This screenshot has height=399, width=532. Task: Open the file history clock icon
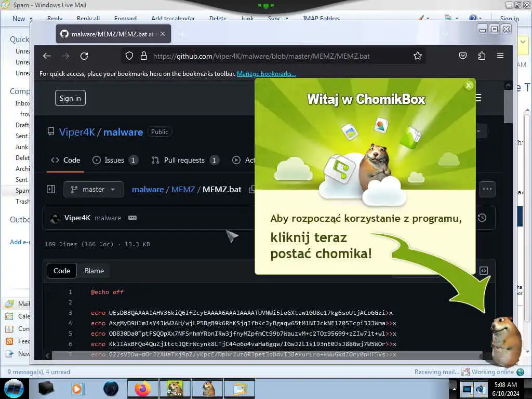pyautogui.click(x=482, y=218)
